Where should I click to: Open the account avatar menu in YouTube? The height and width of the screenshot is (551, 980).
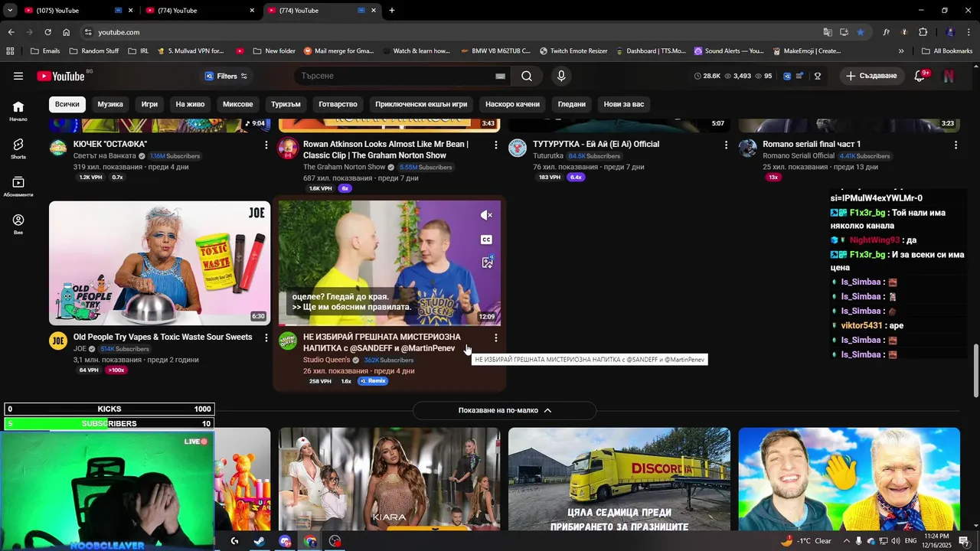(x=949, y=76)
